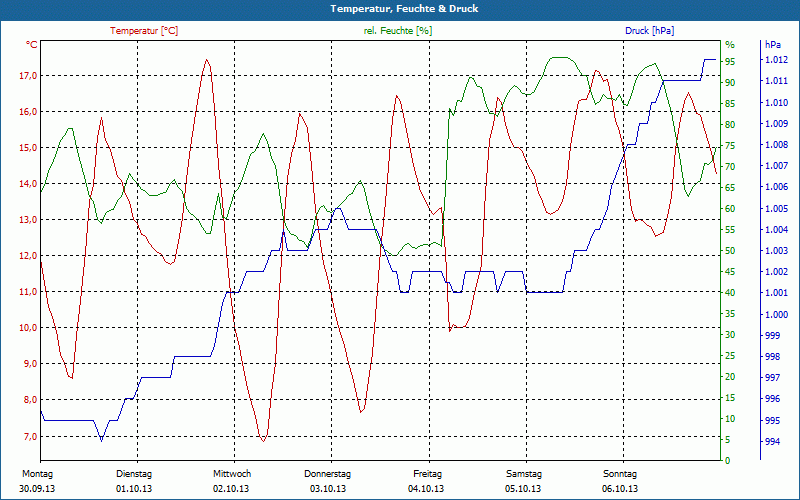
Task: Click the 'Freitag' day label
Action: point(428,474)
